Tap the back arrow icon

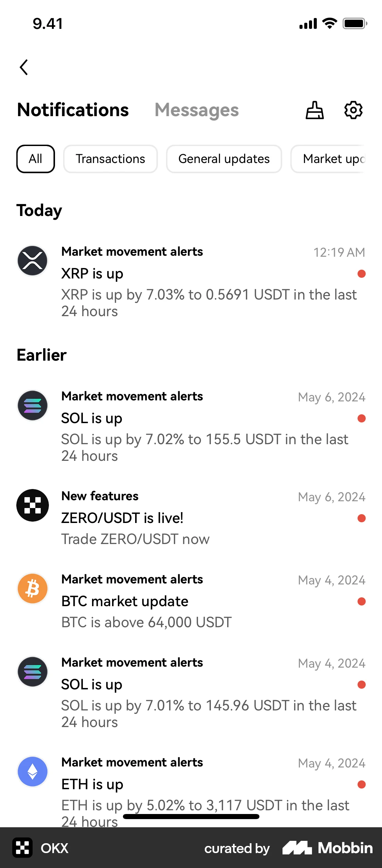pos(24,67)
